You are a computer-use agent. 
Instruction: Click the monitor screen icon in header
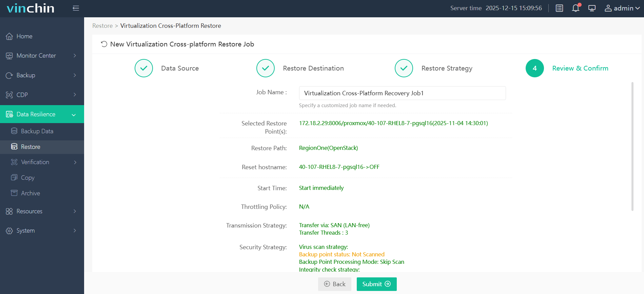click(x=592, y=8)
